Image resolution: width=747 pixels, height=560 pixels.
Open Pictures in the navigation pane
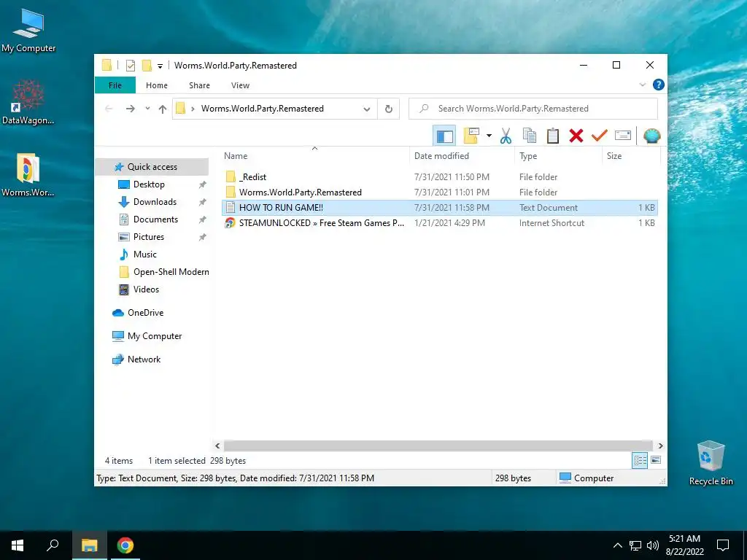click(x=149, y=237)
